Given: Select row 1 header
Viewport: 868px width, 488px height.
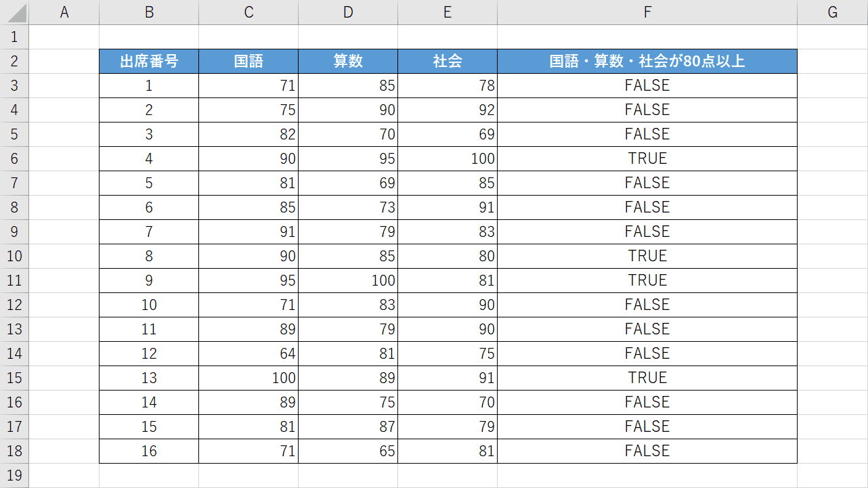Looking at the screenshot, I should pos(14,37).
